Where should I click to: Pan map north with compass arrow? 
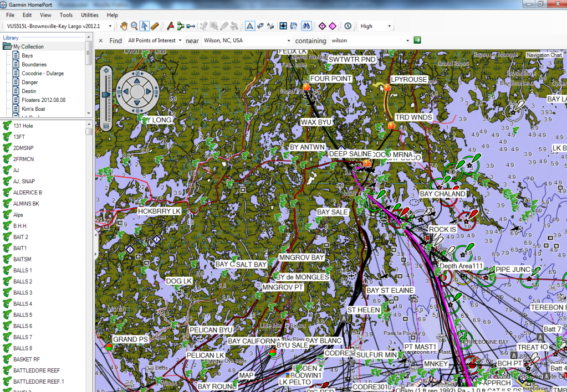(x=137, y=80)
